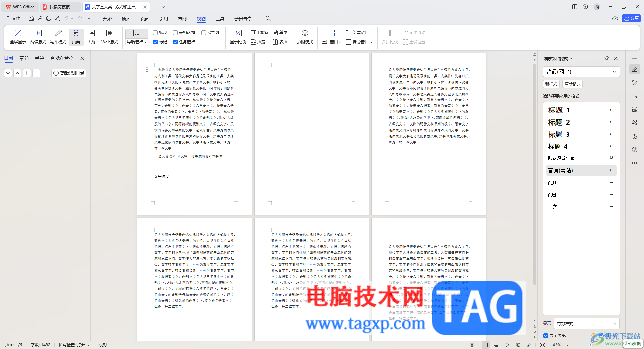
Task: Enable the Ruler checkbox
Action: (155, 33)
